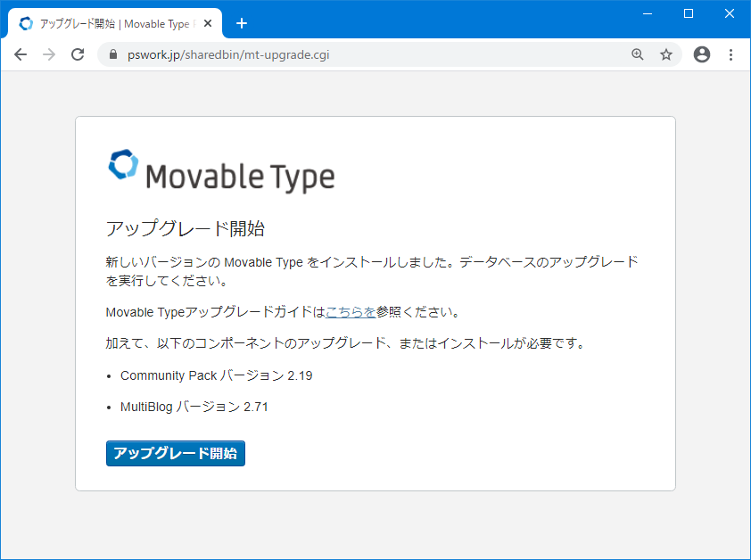Open the user profile avatar icon
The image size is (751, 560).
tap(701, 54)
